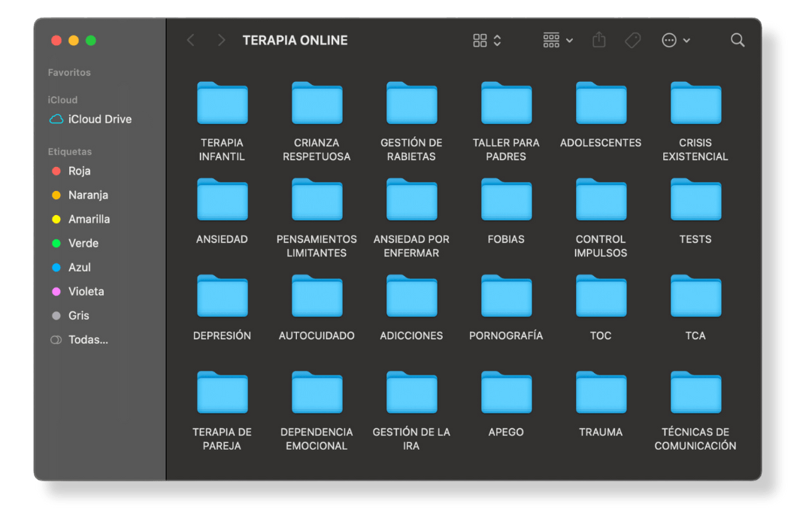Image resolution: width=812 pixels, height=525 pixels.
Task: Minimize the Finder window
Action: (74, 41)
